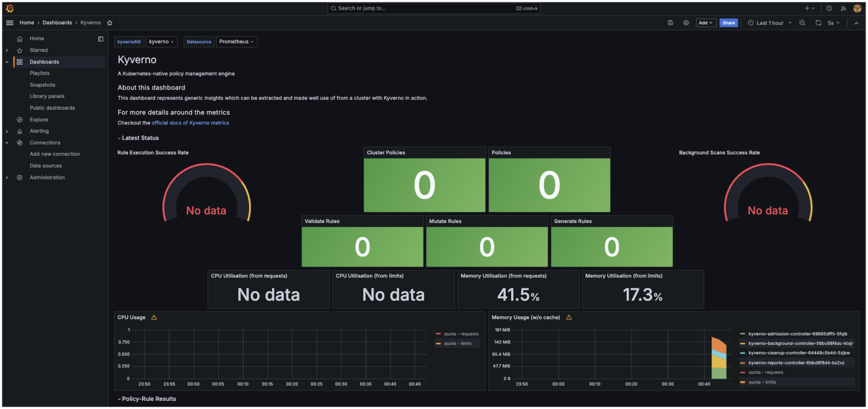This screenshot has width=868, height=409.
Task: Go to Dashboards breadcrumb
Action: pos(57,23)
